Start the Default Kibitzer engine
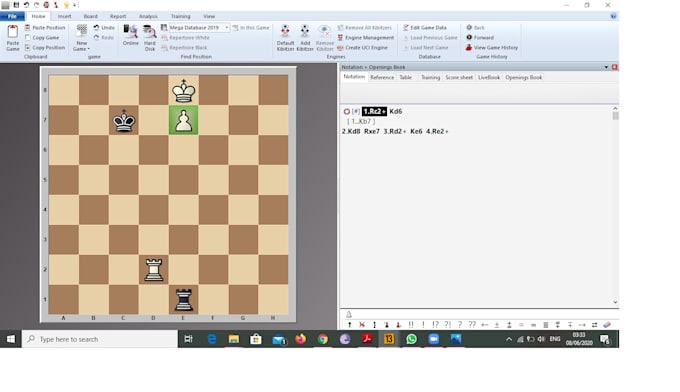 (x=285, y=38)
